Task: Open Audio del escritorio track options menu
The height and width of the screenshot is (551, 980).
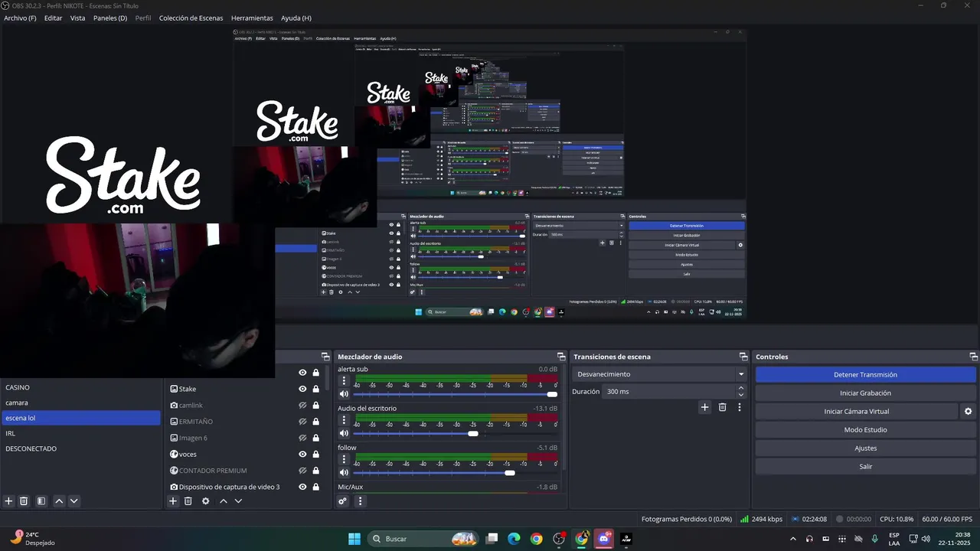Action: [x=344, y=420]
